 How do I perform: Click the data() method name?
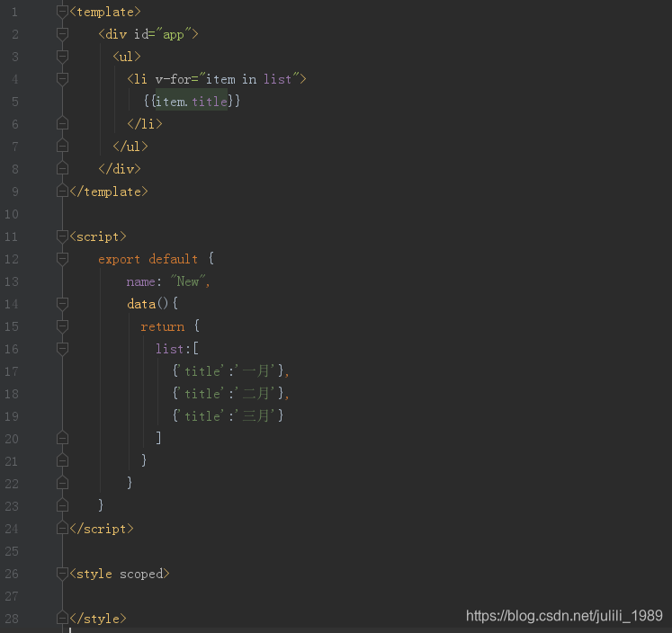click(x=141, y=304)
